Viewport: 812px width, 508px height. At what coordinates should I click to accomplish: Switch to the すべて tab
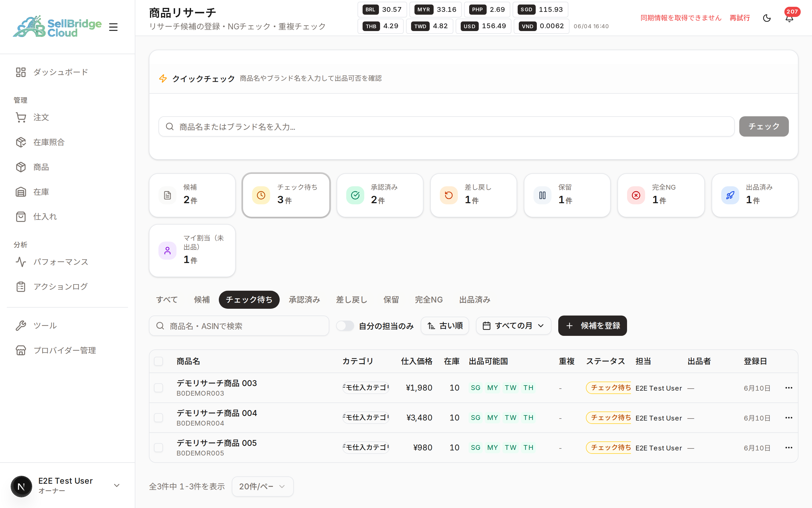pyautogui.click(x=167, y=299)
